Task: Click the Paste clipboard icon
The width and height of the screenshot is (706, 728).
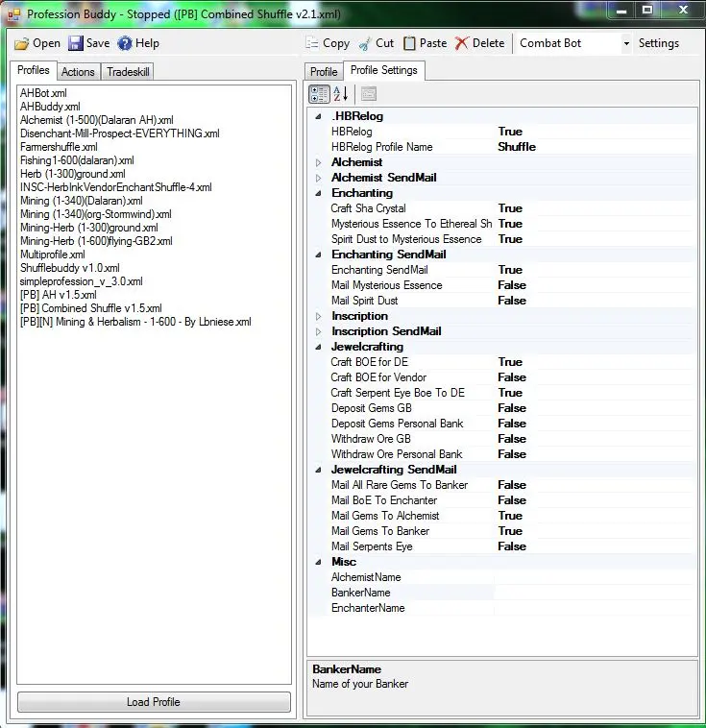Action: coord(410,43)
